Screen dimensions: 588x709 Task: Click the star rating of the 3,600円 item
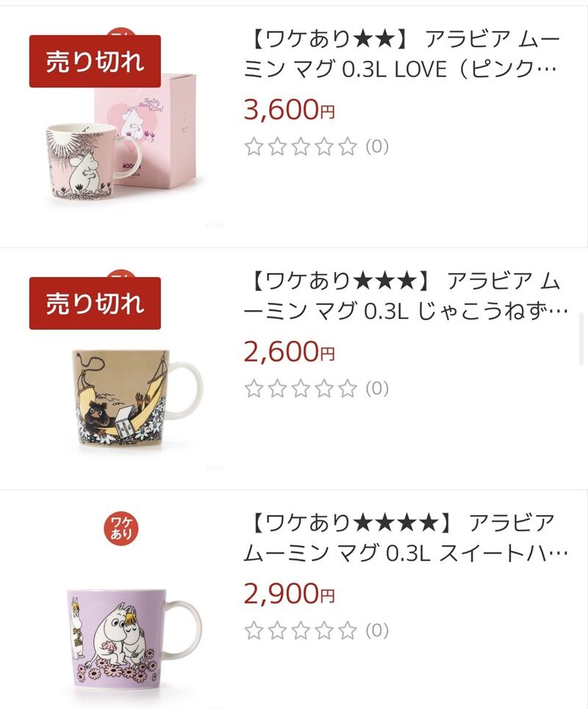pos(301,146)
